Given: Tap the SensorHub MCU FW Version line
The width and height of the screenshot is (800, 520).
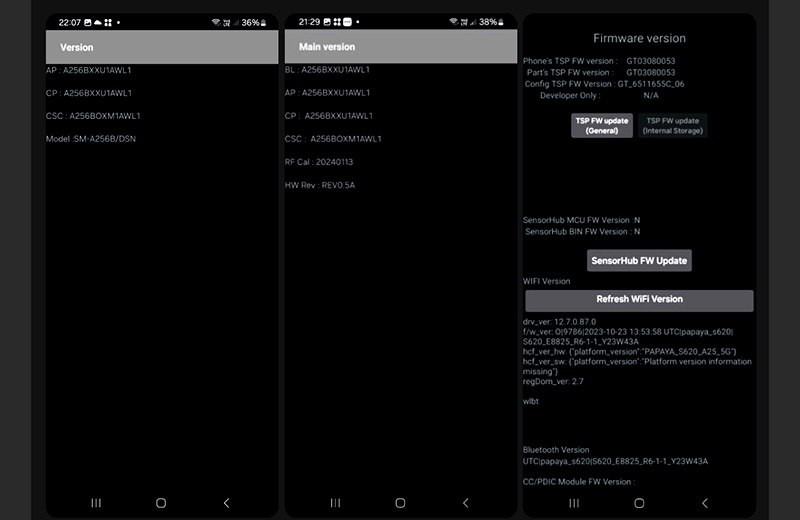Looking at the screenshot, I should [582, 220].
